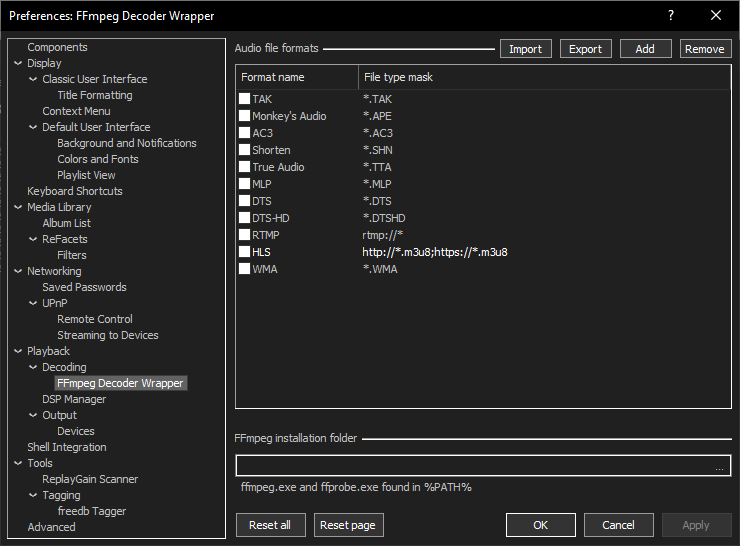Viewport: 740px width, 546px height.
Task: Click the browse ellipsis in FFmpeg folder field
Action: pos(719,467)
